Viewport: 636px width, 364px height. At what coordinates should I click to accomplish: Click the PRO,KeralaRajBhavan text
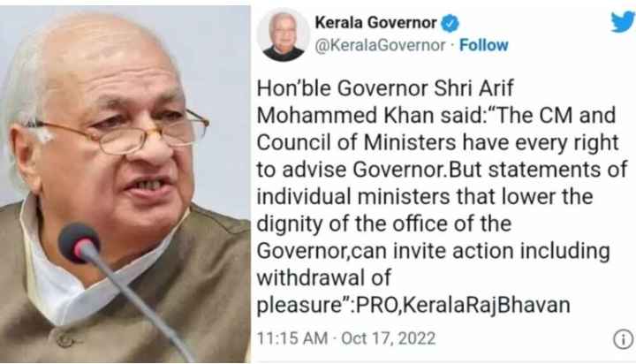coord(462,305)
